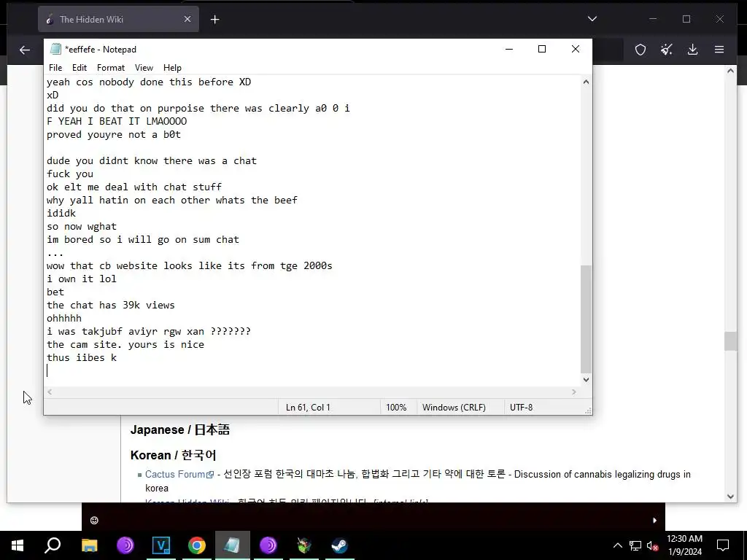This screenshot has height=560, width=747.
Task: Select The Hidden Wiki browser tab
Action: point(118,19)
